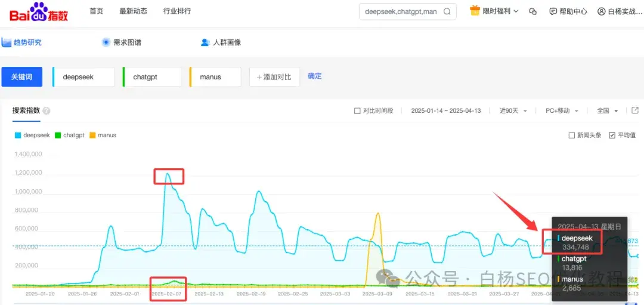The width and height of the screenshot is (644, 305).
Task: Click the 帮助中心 message icon
Action: tap(553, 11)
